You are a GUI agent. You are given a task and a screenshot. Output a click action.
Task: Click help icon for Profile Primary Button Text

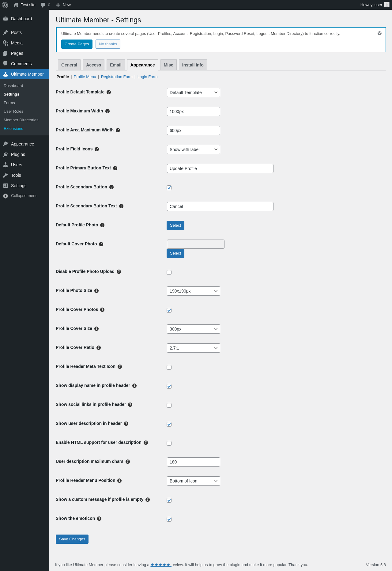[x=115, y=168]
